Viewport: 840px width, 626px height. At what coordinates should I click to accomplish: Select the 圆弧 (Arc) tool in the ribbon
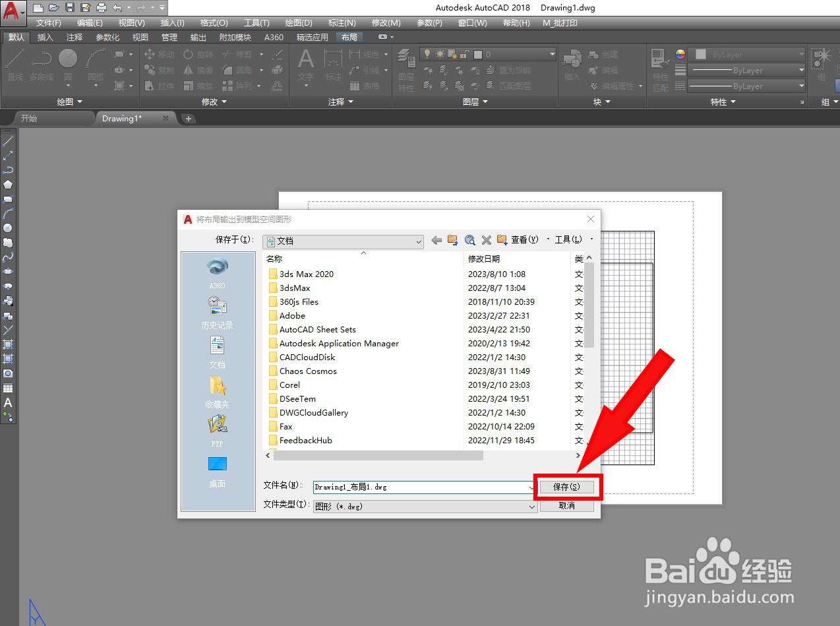pyautogui.click(x=96, y=65)
